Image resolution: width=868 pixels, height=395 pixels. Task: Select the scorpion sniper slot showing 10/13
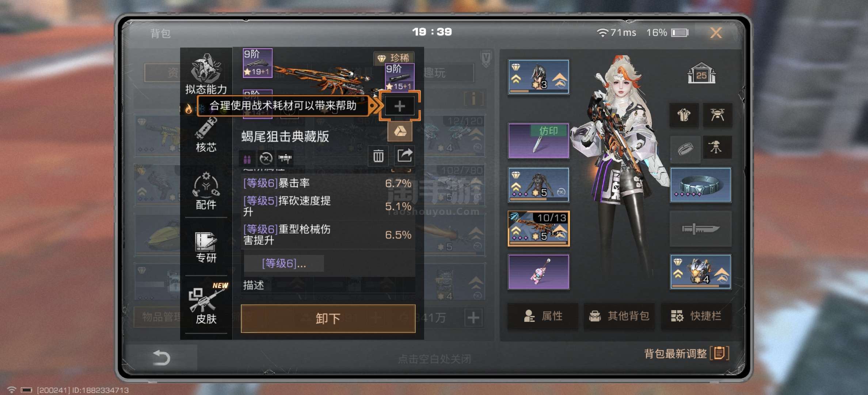tap(538, 228)
